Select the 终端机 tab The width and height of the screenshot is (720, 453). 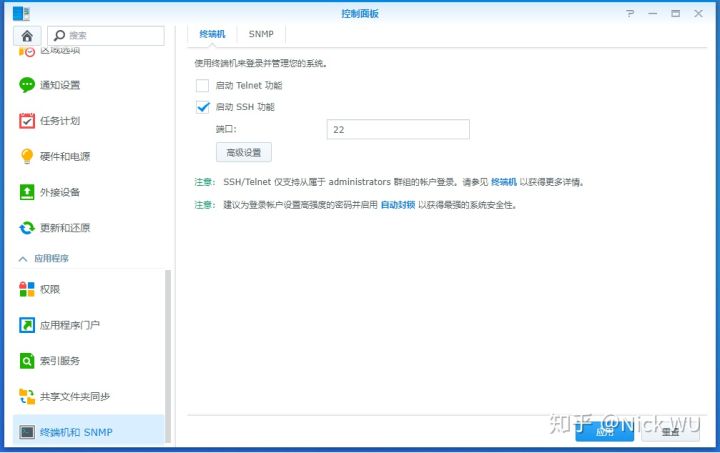click(212, 34)
